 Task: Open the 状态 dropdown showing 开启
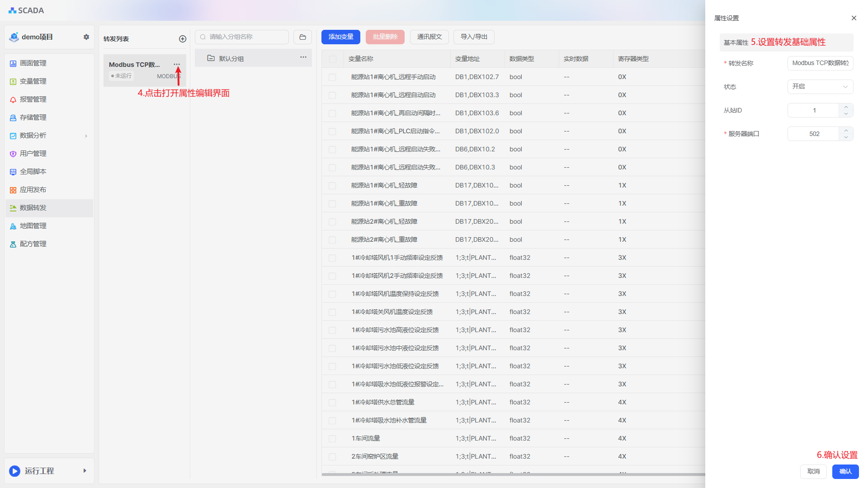tap(820, 87)
